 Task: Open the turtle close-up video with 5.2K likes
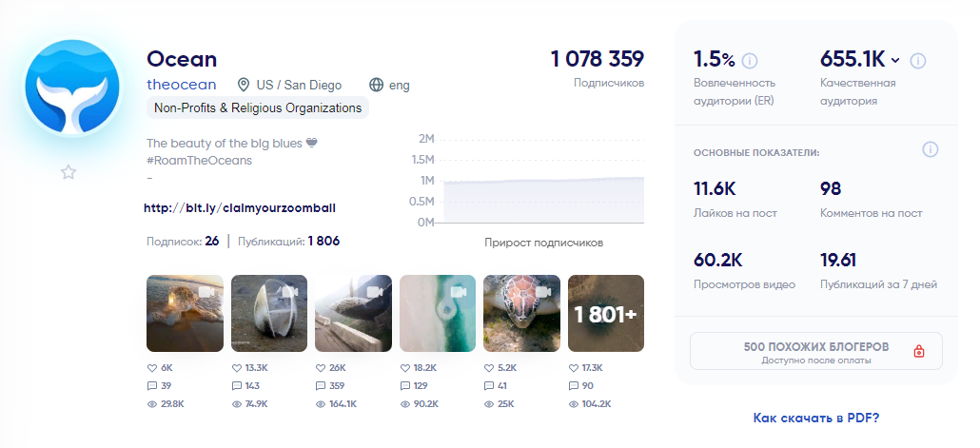tap(522, 313)
